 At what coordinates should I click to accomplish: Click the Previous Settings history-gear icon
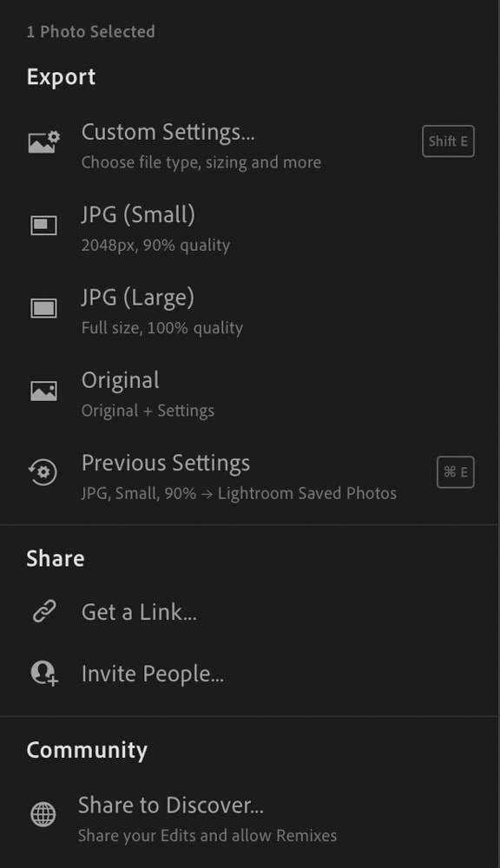43,472
